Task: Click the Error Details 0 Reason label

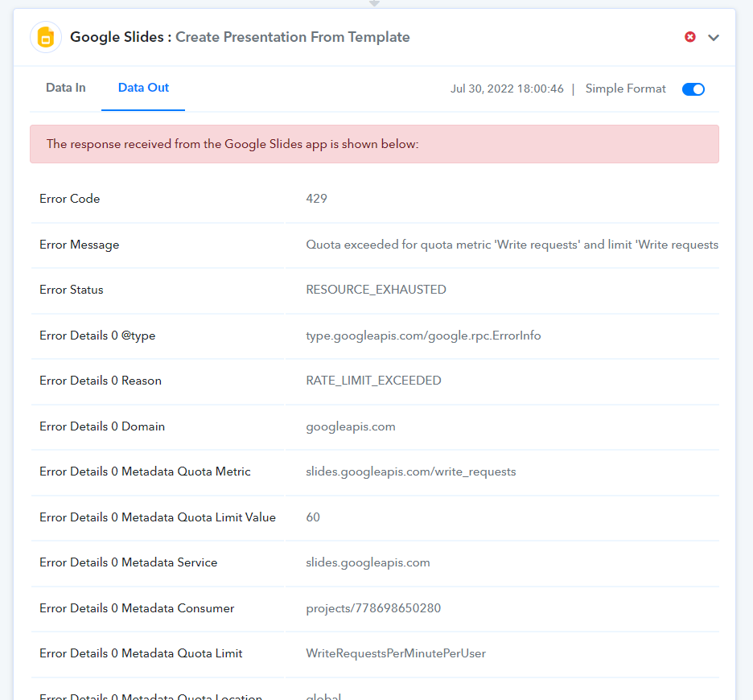Action: [x=101, y=381]
